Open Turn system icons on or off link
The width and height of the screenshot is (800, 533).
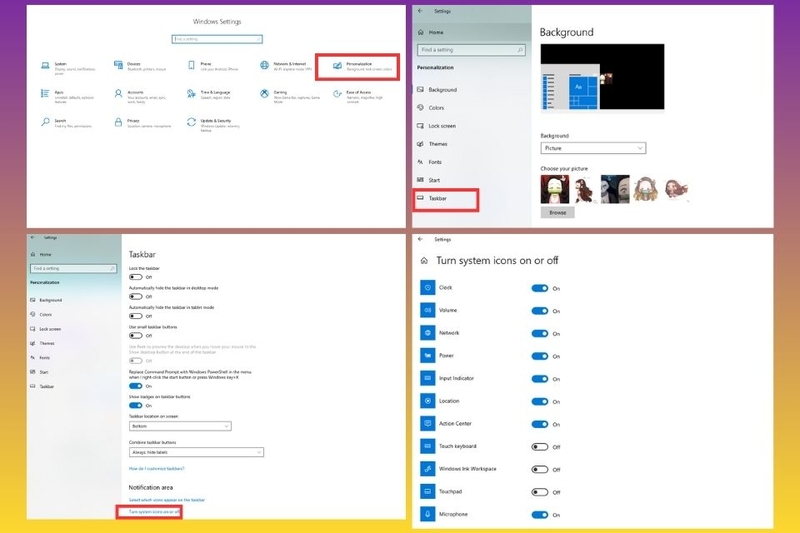pos(154,512)
